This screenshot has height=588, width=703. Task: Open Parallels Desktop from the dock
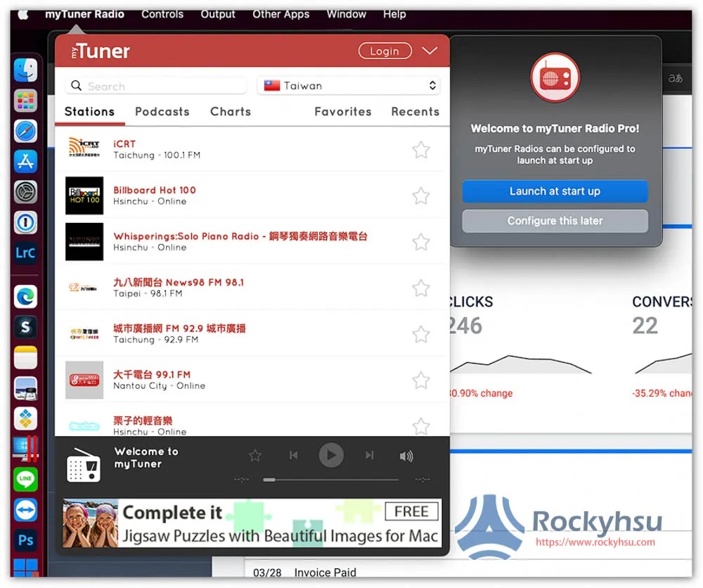[x=25, y=449]
